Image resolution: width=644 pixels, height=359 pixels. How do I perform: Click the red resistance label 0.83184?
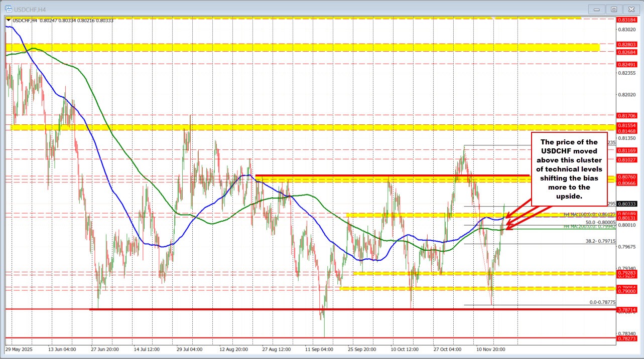tap(627, 20)
